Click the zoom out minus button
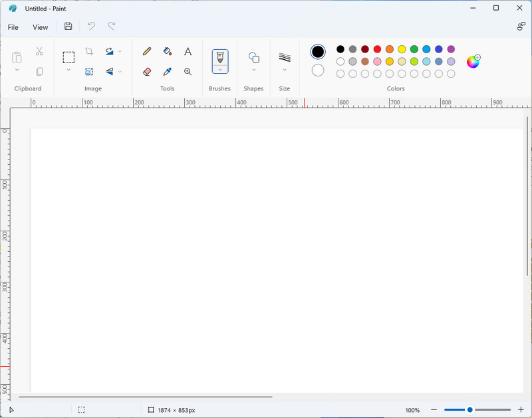The height and width of the screenshot is (418, 532). [x=434, y=410]
